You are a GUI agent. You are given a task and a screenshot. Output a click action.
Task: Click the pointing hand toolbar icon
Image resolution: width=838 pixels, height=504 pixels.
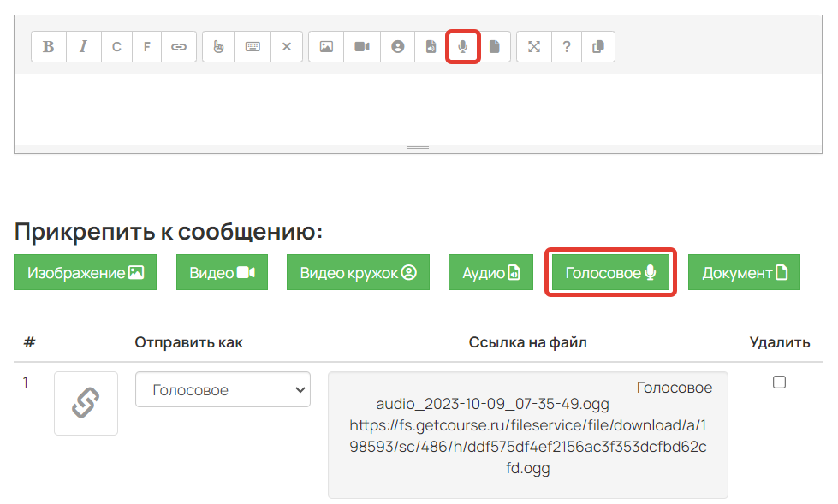[218, 47]
